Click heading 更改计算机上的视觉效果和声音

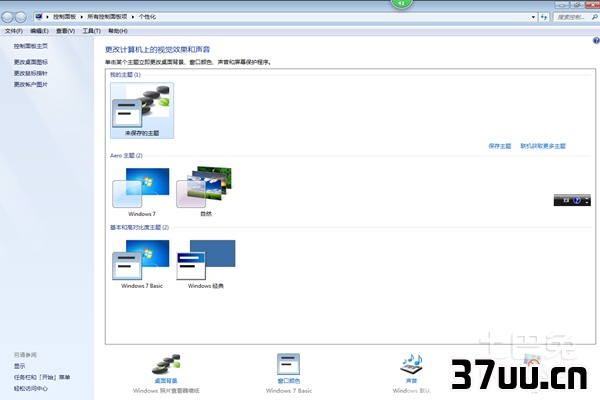[157, 49]
